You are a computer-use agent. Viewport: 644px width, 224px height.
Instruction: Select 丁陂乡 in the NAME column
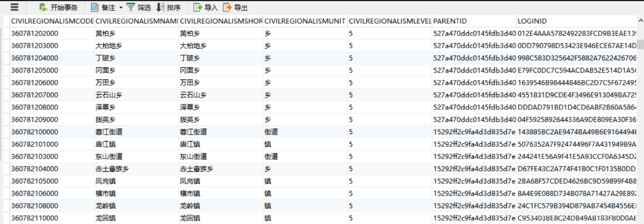coord(136,58)
